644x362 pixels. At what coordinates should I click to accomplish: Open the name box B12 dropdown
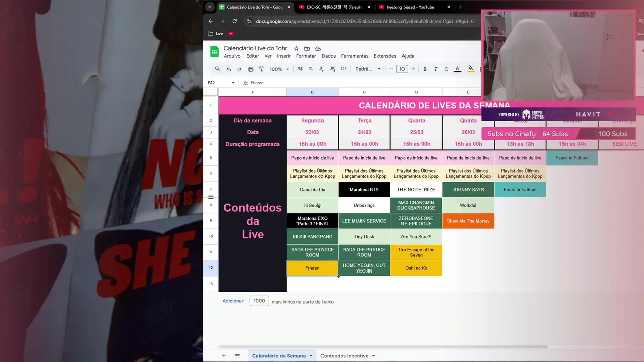233,83
